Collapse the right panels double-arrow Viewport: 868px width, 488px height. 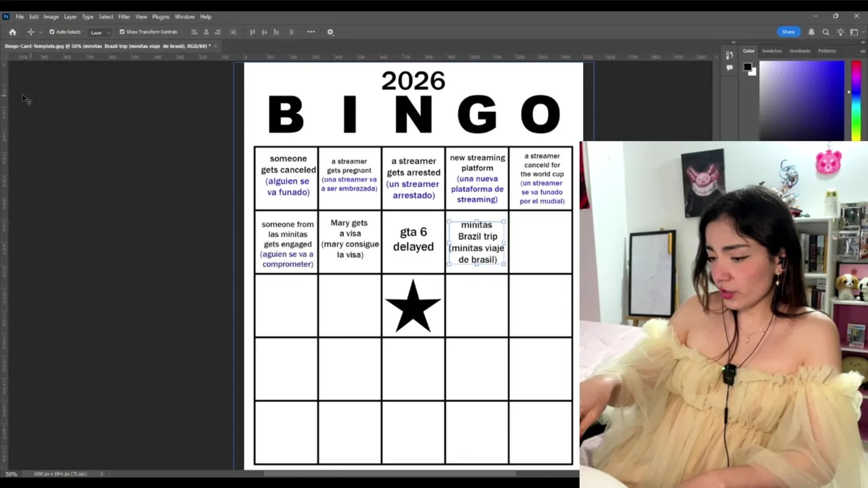tap(863, 43)
